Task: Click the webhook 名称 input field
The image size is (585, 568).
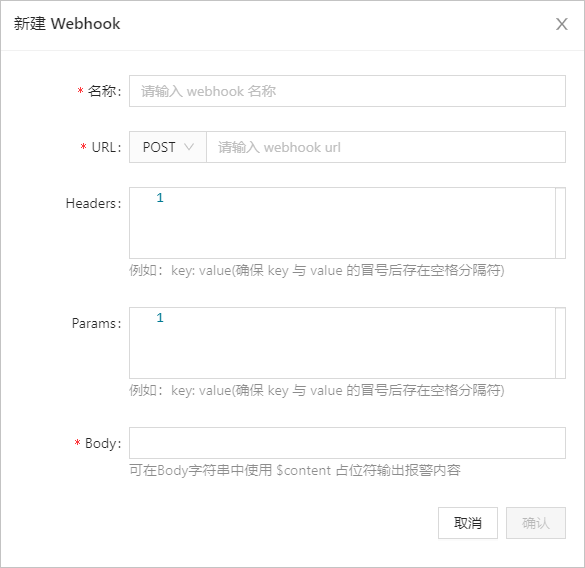Action: click(347, 91)
